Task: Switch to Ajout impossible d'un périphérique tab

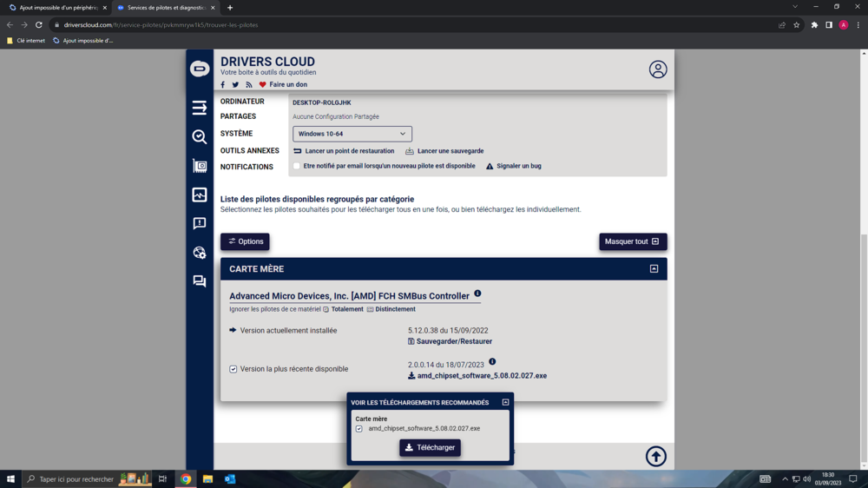Action: click(x=58, y=8)
